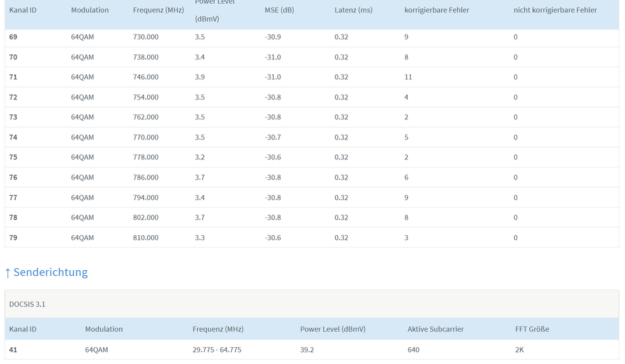This screenshot has height=364, width=625.
Task: Click the 39.2 power level value
Action: tap(307, 350)
